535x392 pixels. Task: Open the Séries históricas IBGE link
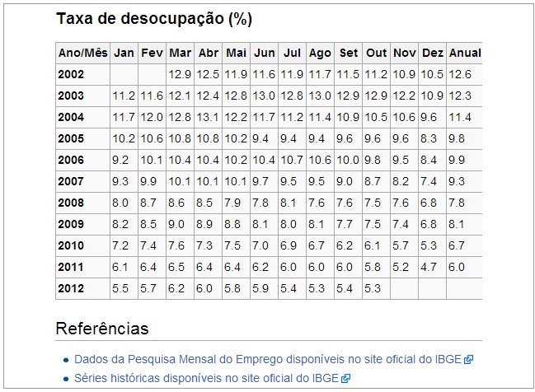coord(207,378)
